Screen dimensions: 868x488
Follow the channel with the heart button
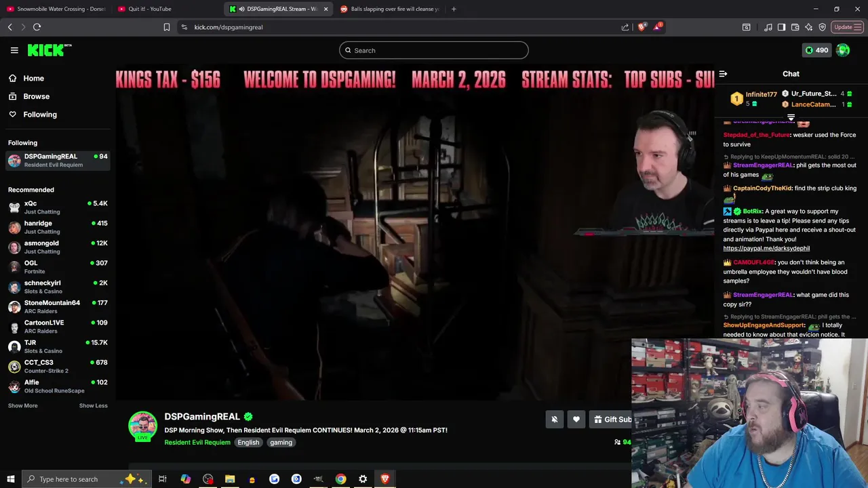tap(576, 420)
